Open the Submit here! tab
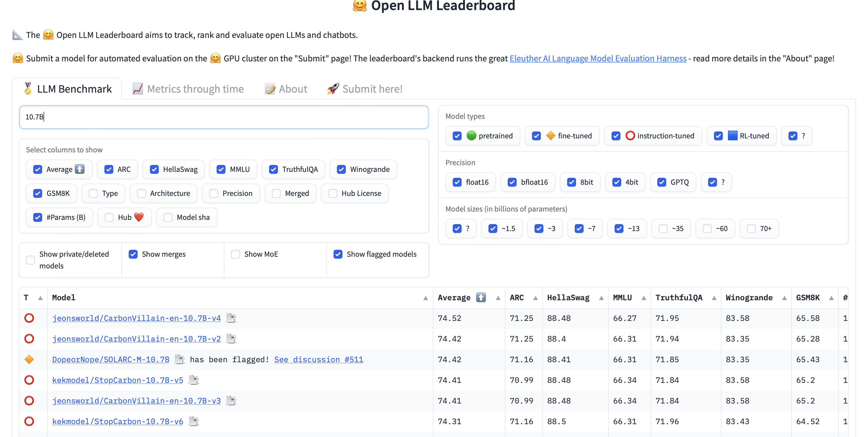 (365, 89)
